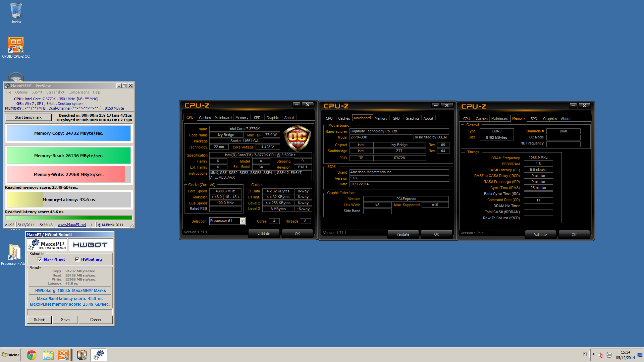Screen dimensions: 644x362
Task: Open the Lixeira recycle bin icon
Action: point(15,13)
